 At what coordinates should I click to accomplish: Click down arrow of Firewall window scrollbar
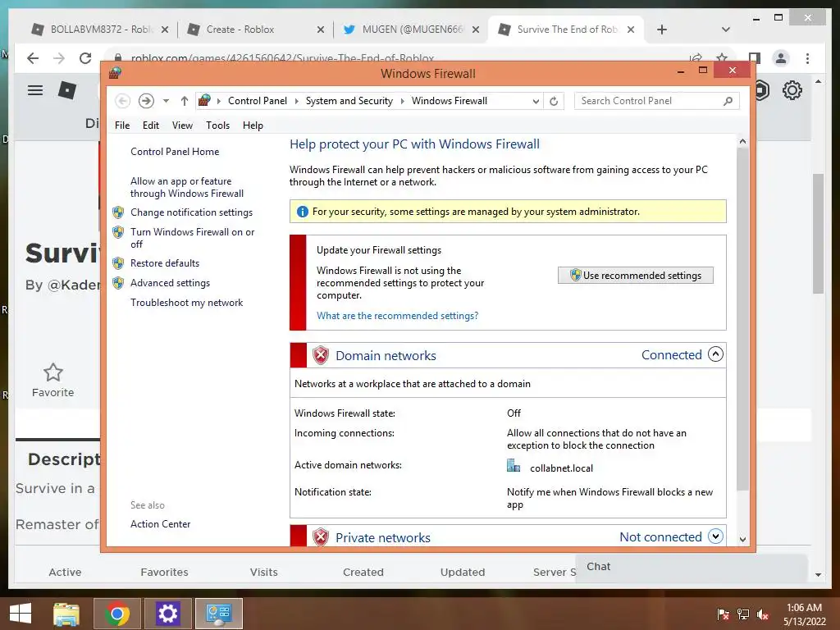tap(742, 539)
